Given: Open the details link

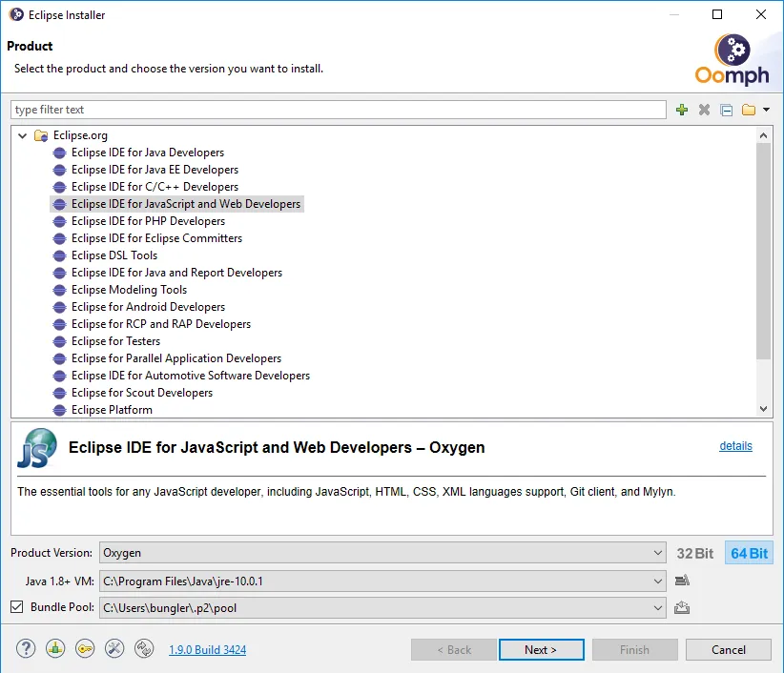Looking at the screenshot, I should (x=735, y=446).
